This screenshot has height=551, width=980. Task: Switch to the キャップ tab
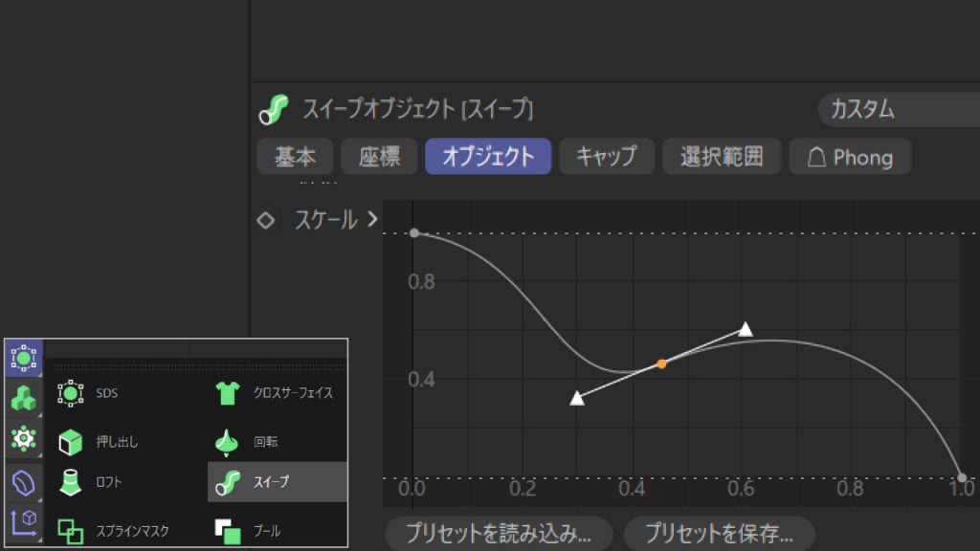tap(607, 156)
